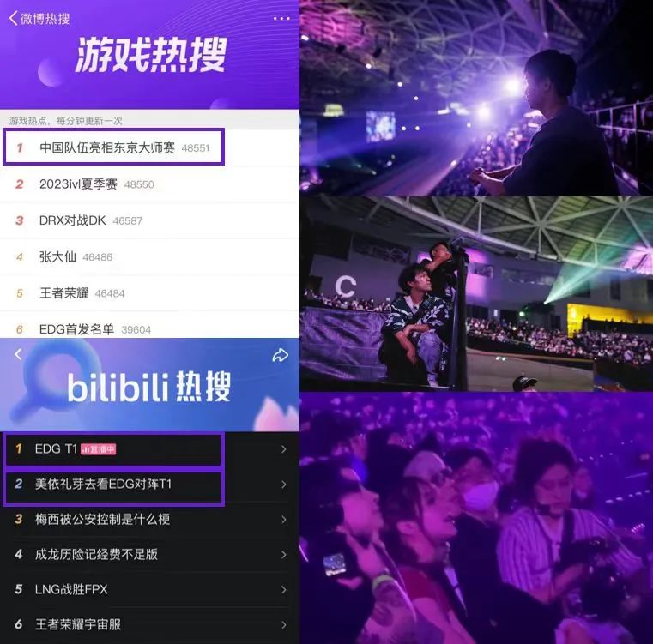Image resolution: width=653 pixels, height=644 pixels.
Task: Tap the 直播中 live badge
Action: (x=99, y=449)
